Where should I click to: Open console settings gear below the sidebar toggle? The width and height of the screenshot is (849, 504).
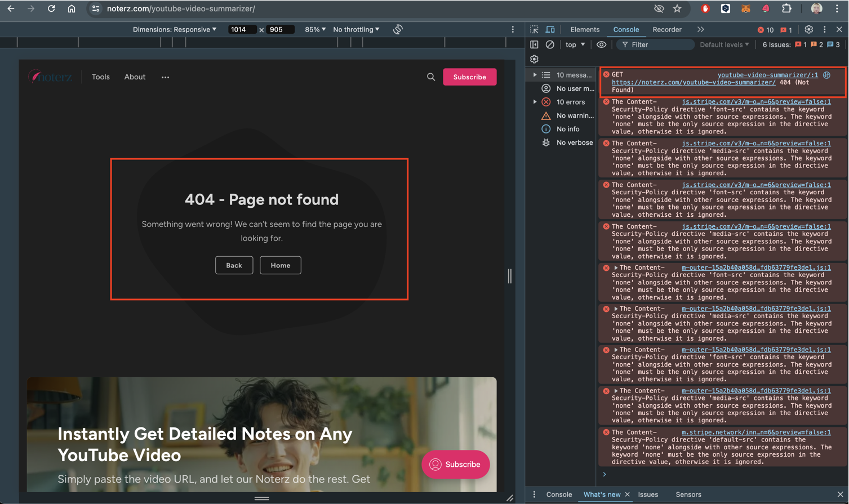tap(534, 59)
